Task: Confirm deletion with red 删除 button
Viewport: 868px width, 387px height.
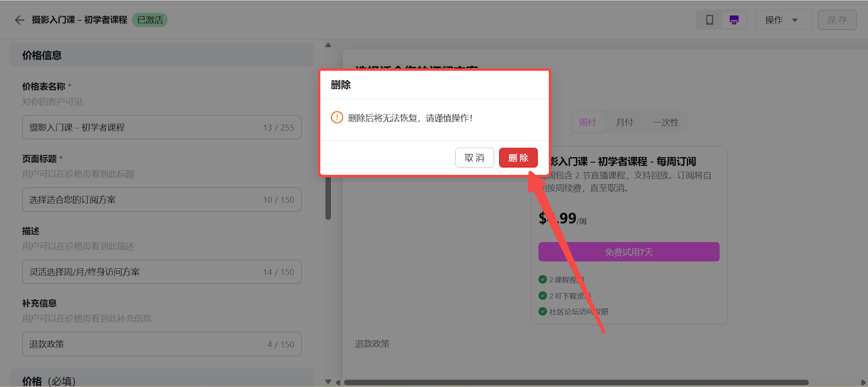Action: [518, 158]
